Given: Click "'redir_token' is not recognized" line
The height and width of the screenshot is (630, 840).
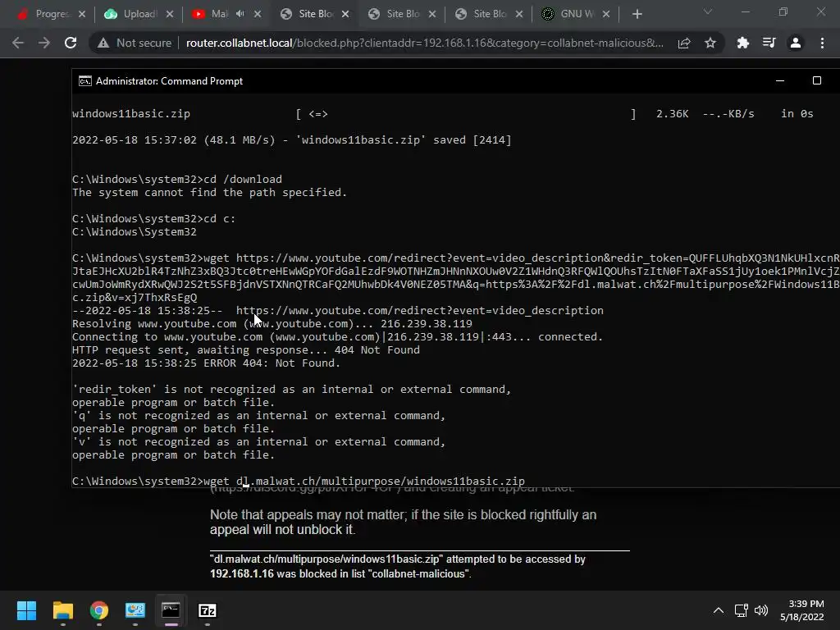Looking at the screenshot, I should (291, 390).
